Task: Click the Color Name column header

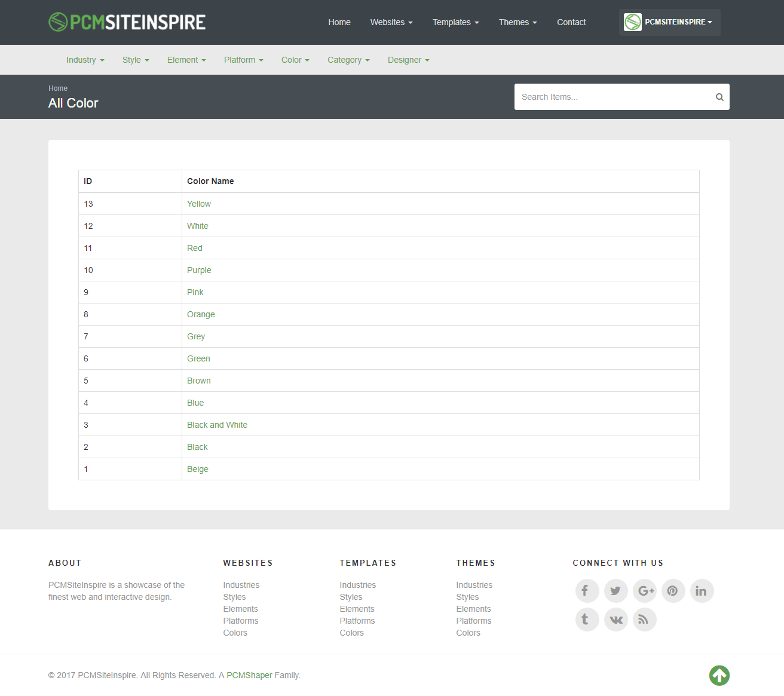Action: 440,181
